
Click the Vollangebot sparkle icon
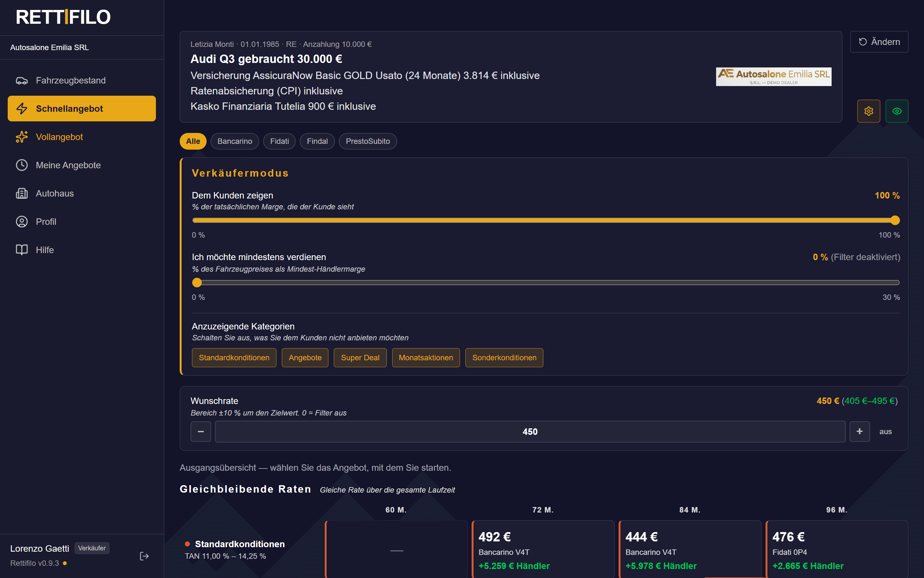[22, 137]
